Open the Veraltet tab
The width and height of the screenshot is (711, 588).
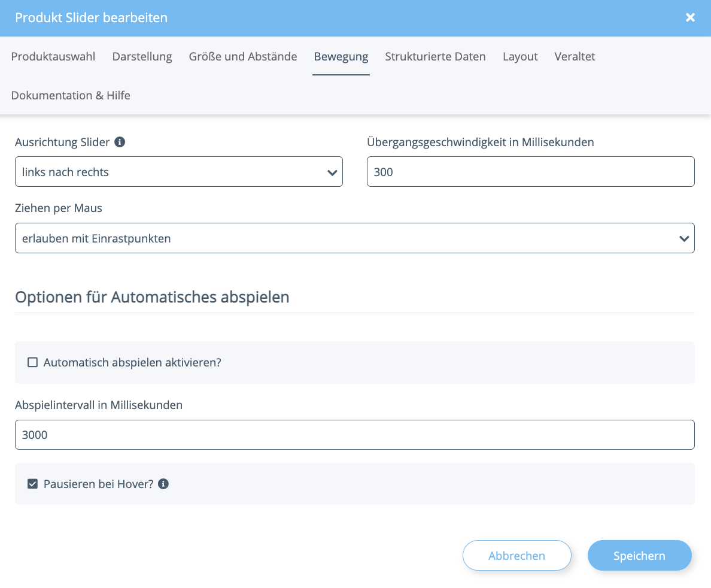pos(575,56)
